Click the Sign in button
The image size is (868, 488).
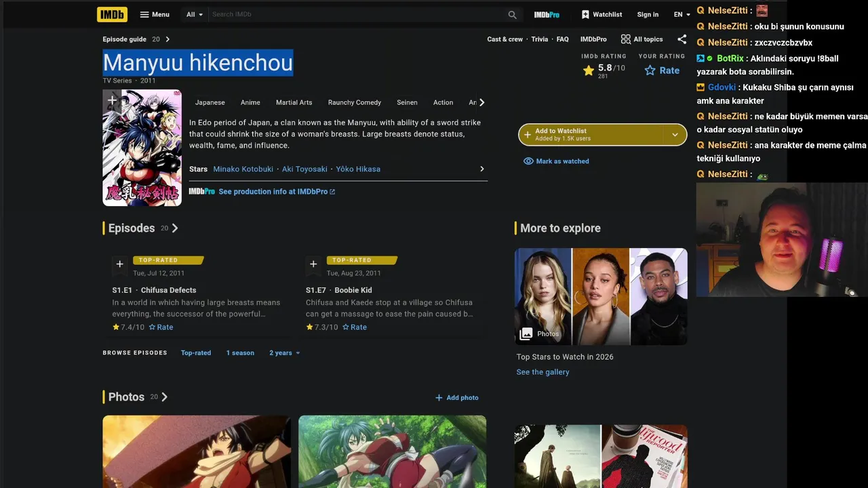pyautogui.click(x=648, y=14)
